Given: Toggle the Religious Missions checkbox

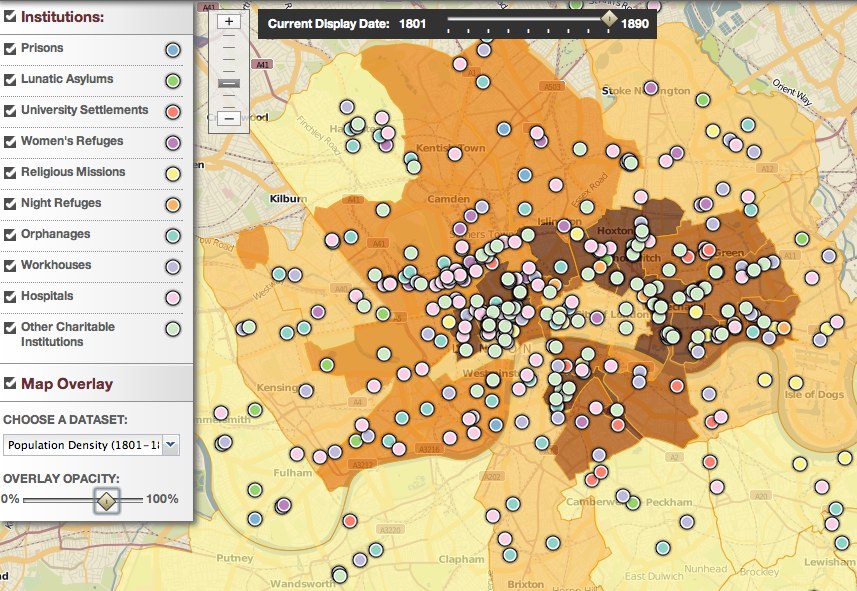Looking at the screenshot, I should [x=9, y=173].
